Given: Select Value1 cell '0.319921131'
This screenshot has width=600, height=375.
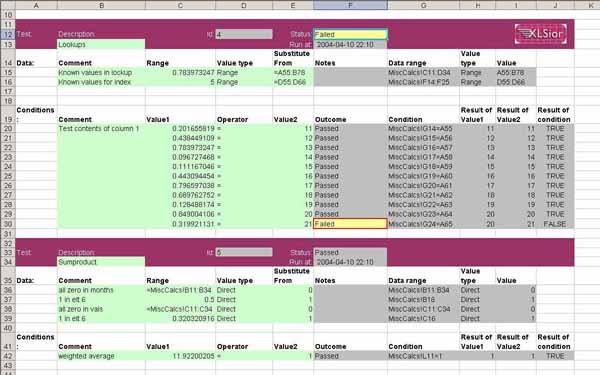Looking at the screenshot, I should pos(180,224).
